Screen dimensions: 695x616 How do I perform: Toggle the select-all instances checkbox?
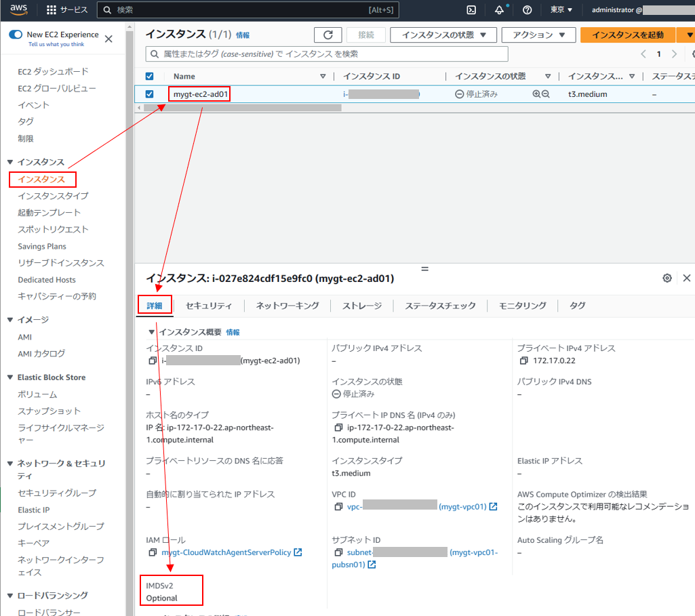point(149,76)
